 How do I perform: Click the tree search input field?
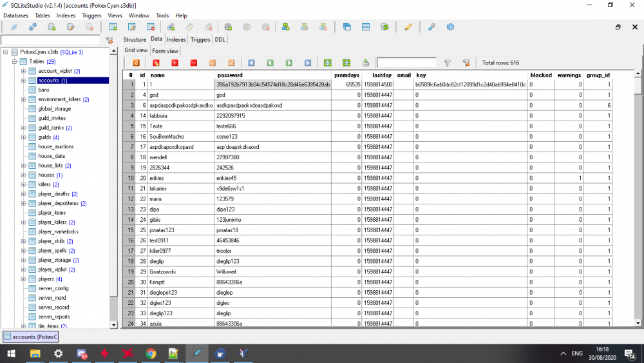pyautogui.click(x=50, y=40)
